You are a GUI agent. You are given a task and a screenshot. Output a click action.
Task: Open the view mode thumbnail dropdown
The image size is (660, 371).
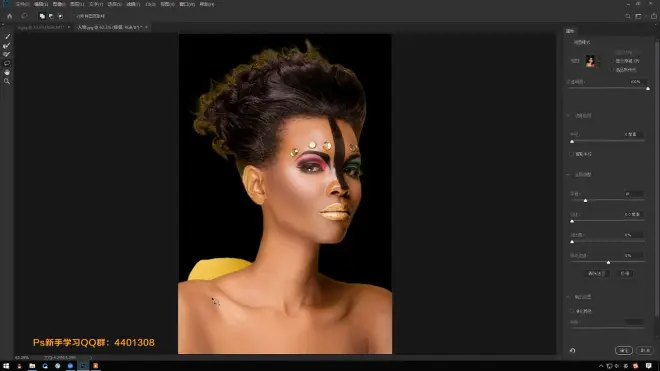(x=592, y=61)
